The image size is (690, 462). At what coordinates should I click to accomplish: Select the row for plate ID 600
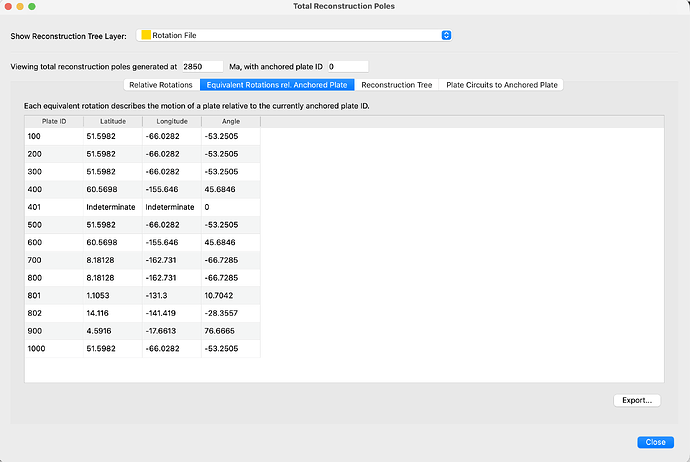click(x=143, y=242)
